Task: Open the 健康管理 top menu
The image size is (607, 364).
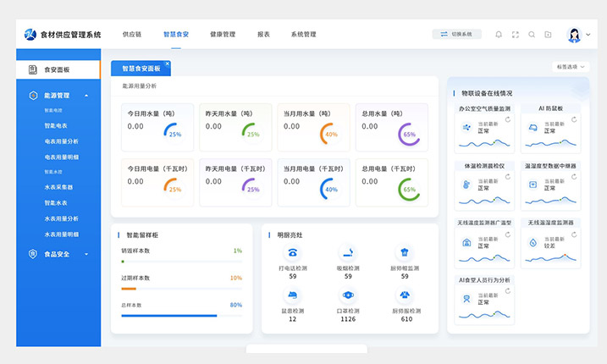Action: pyautogui.click(x=223, y=35)
